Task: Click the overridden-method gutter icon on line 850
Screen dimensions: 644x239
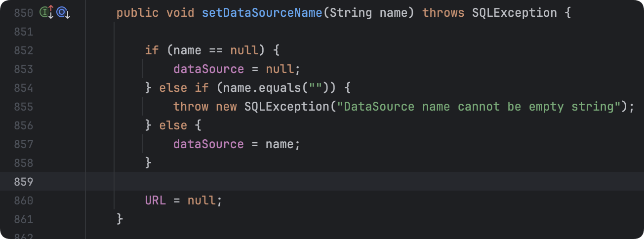Action: 63,12
